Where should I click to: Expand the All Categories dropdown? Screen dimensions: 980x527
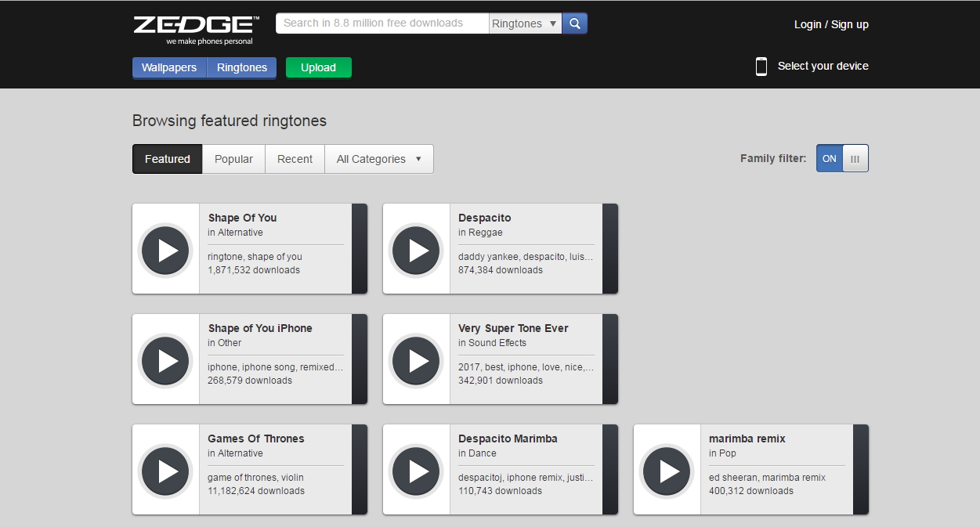point(379,159)
